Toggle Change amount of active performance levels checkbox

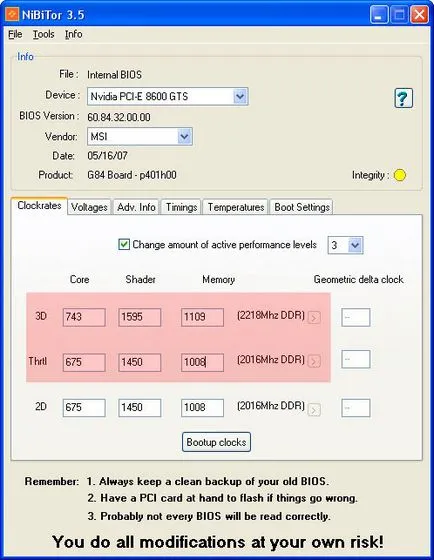(x=124, y=245)
